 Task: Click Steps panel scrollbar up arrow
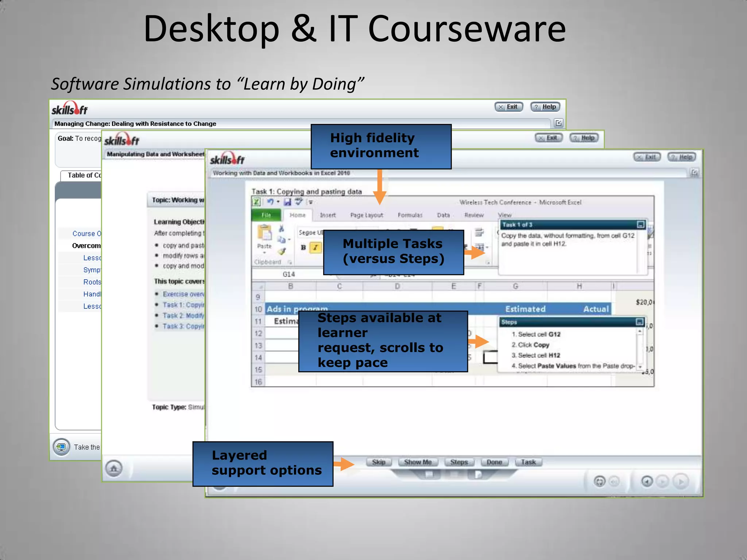[640, 331]
